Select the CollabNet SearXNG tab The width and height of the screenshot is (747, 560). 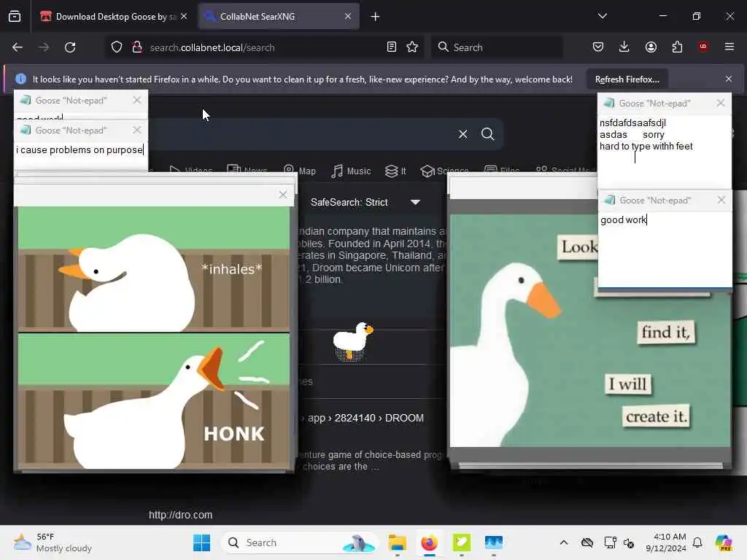(x=279, y=17)
